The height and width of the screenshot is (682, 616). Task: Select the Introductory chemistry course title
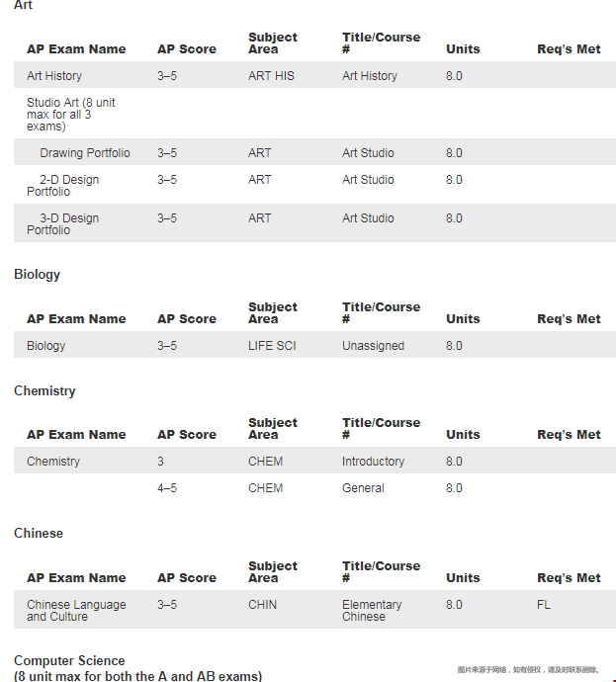coord(373,462)
